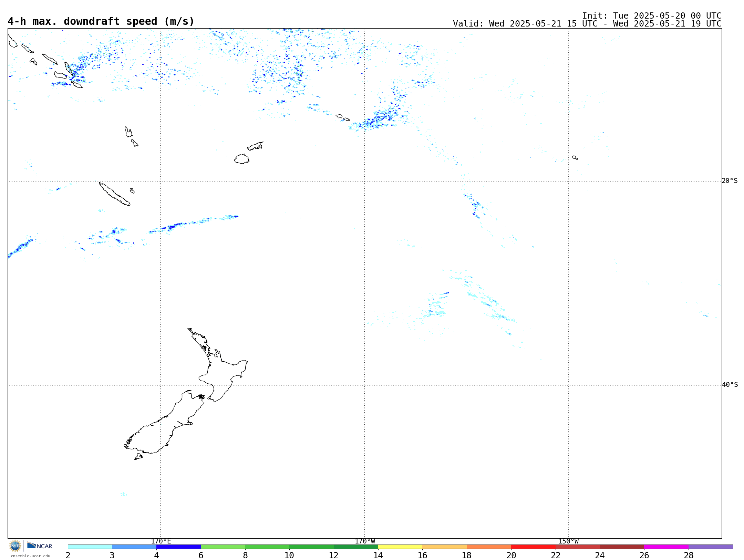The width and height of the screenshot is (744, 560).
Task: Click the colorbar tick label 4
Action: pos(156,556)
